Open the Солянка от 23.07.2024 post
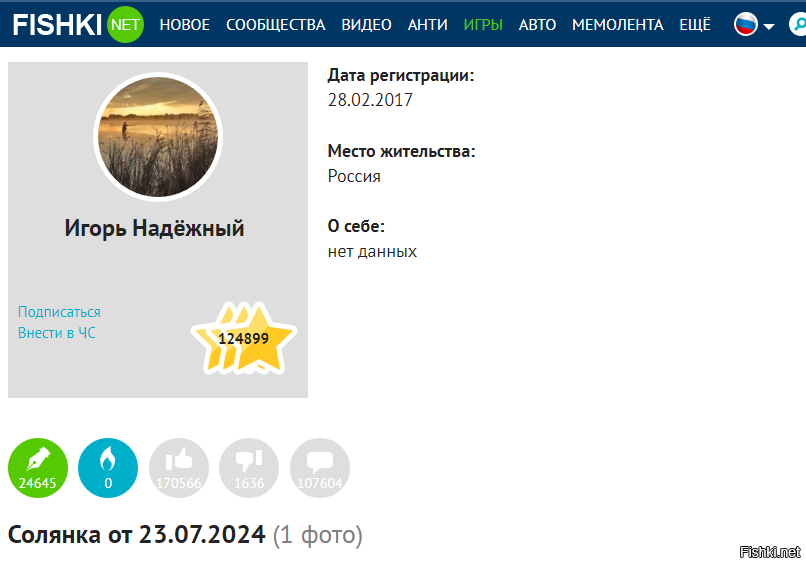This screenshot has height=564, width=806. click(x=137, y=535)
